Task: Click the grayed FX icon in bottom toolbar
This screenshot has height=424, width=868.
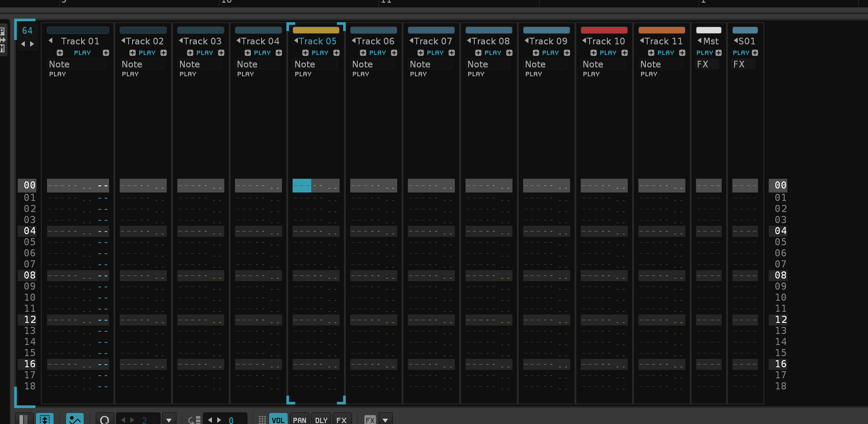Action: click(370, 420)
